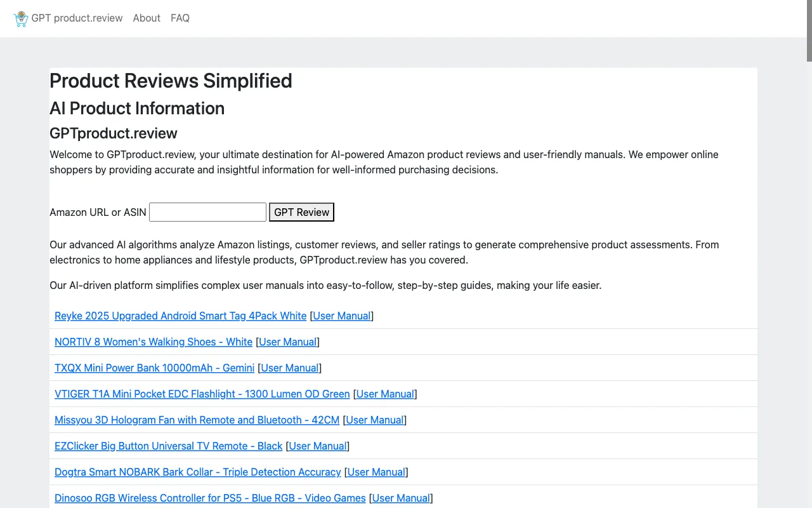812x508 pixels.
Task: Click the Amazon URL or ASIN label
Action: point(98,212)
